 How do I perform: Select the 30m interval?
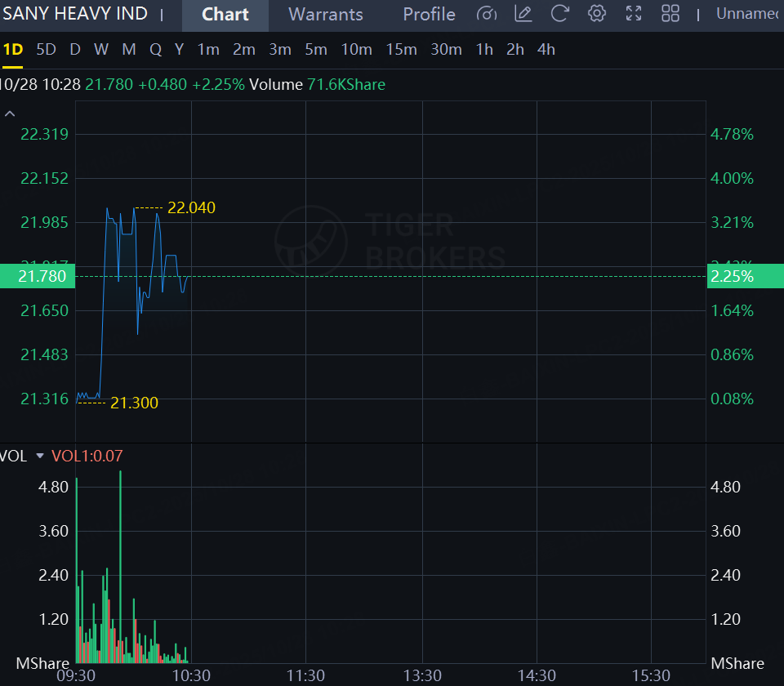[x=447, y=50]
